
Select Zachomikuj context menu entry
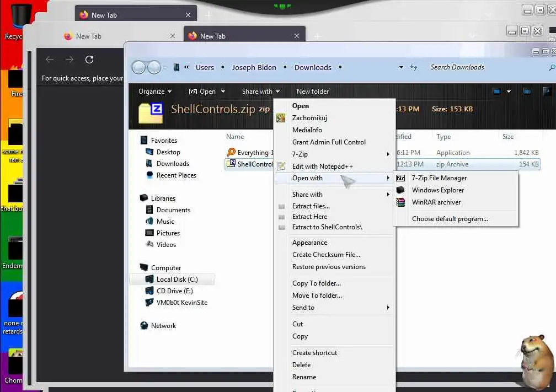[309, 117]
